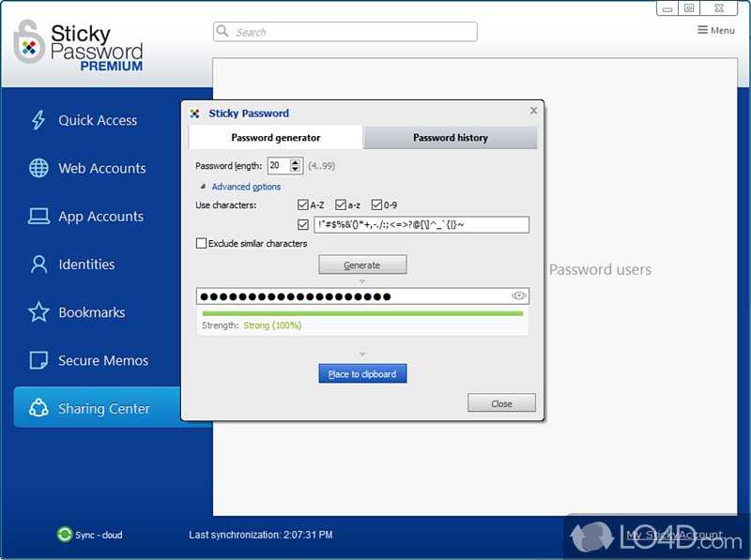
Task: Switch to the Password generator tab
Action: coord(276,137)
